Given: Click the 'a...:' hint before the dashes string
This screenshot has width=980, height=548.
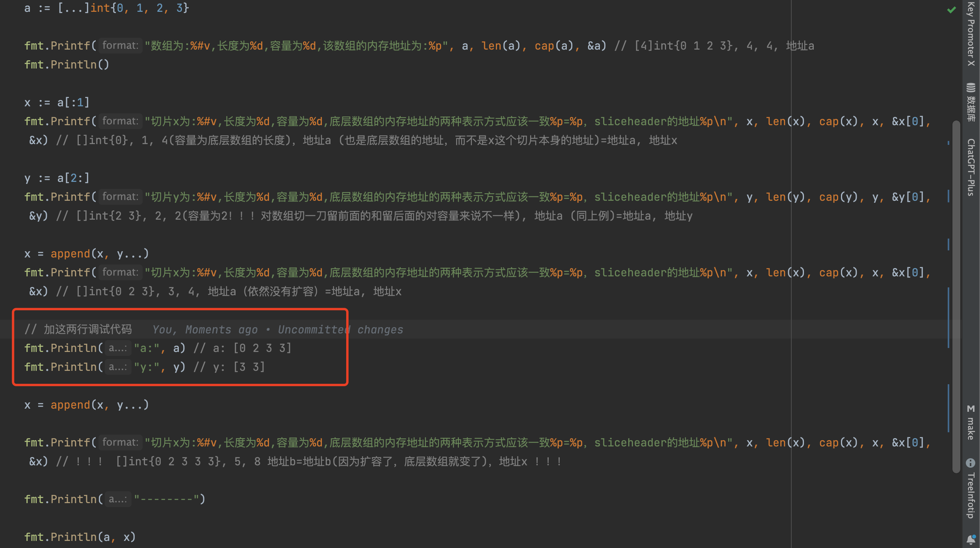Looking at the screenshot, I should click(x=117, y=499).
